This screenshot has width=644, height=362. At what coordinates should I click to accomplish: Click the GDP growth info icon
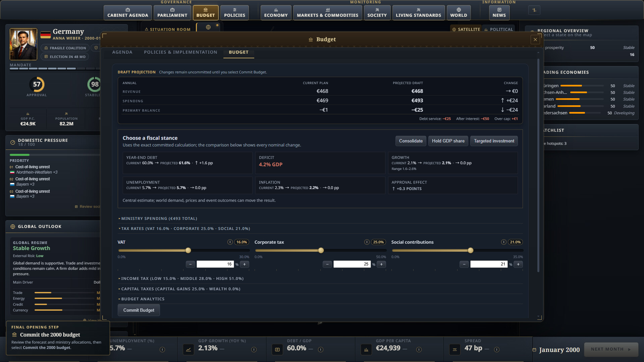[254, 350]
